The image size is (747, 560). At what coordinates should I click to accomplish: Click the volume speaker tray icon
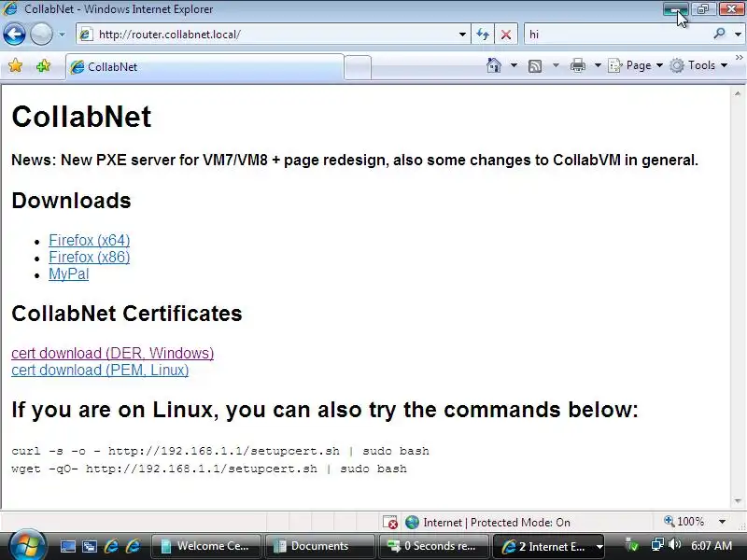click(674, 544)
